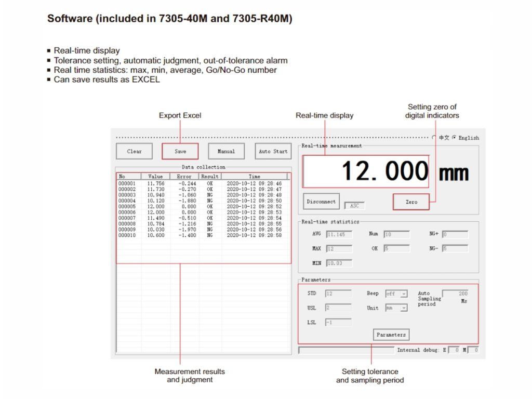The height and width of the screenshot is (399, 532).
Task: Click the STD input field
Action: click(x=338, y=294)
